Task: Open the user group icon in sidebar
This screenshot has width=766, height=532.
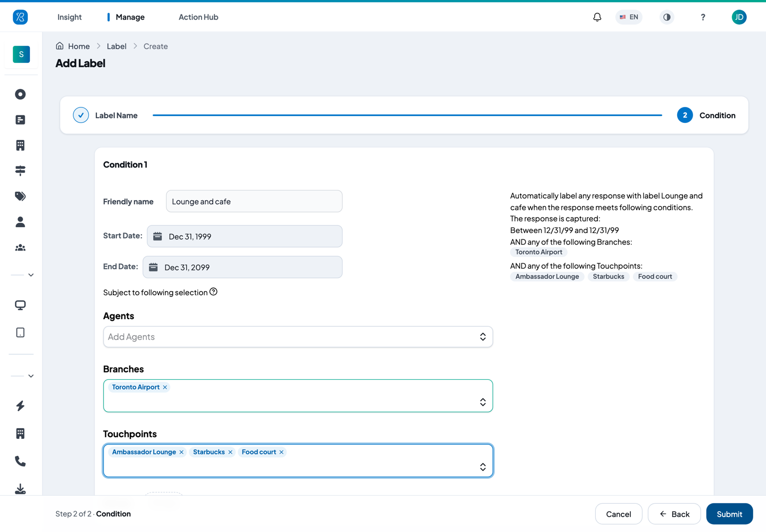Action: 20,247
